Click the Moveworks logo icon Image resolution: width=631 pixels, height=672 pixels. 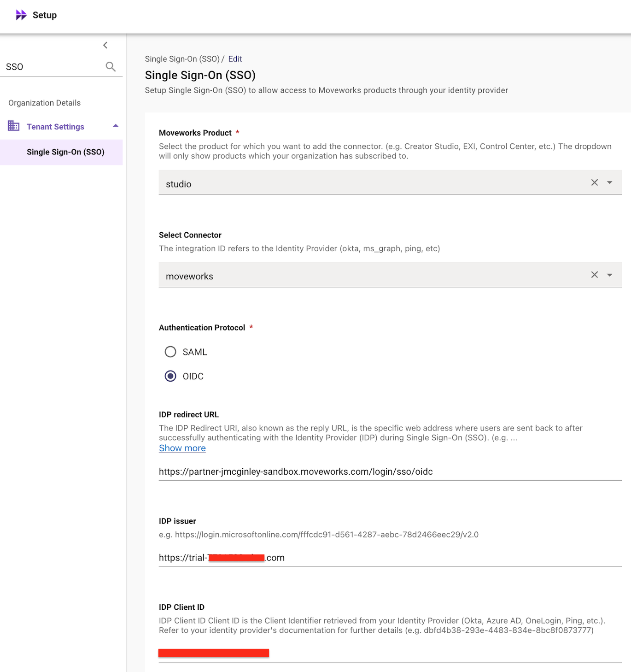(21, 15)
